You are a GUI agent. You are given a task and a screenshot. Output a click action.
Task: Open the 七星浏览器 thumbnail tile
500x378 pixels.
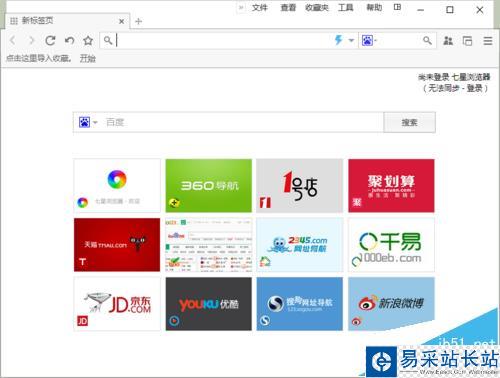tap(117, 186)
